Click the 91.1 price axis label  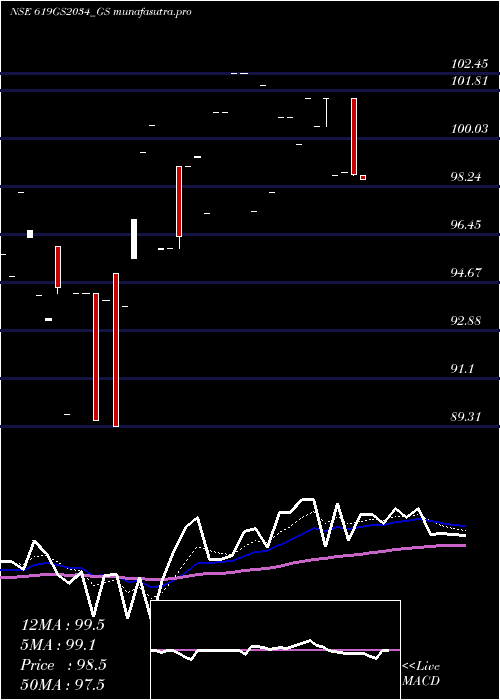462,369
